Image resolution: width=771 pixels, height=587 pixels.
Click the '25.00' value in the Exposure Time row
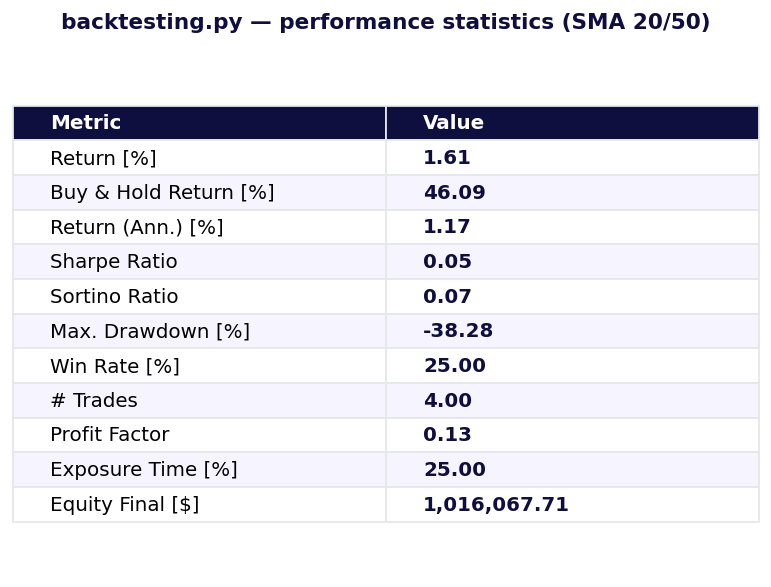pos(455,470)
